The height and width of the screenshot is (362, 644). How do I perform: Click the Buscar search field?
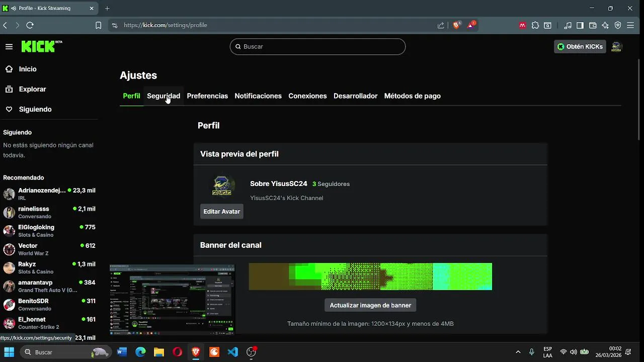point(317,46)
